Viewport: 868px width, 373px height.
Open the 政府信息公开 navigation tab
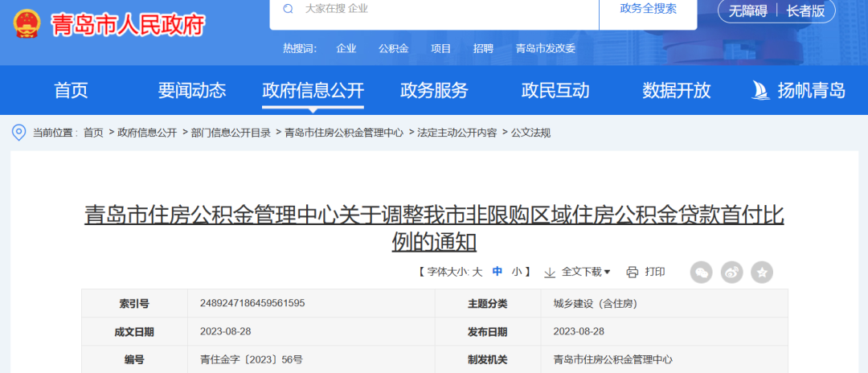point(313,90)
